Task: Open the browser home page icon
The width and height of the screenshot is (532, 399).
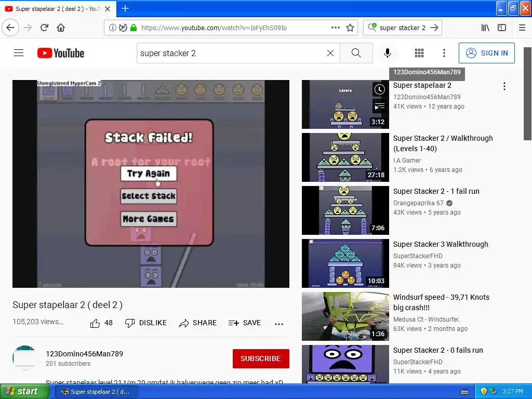Action: (61, 28)
